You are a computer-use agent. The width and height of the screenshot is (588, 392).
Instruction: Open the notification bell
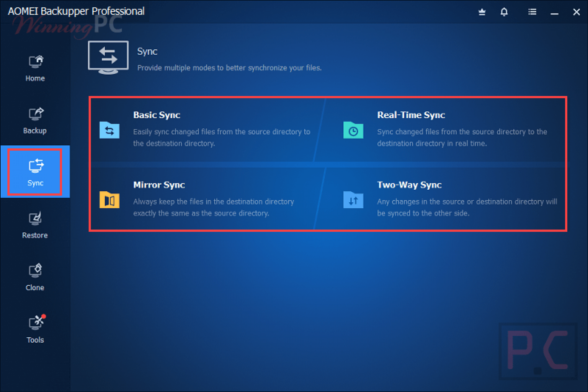coord(504,12)
